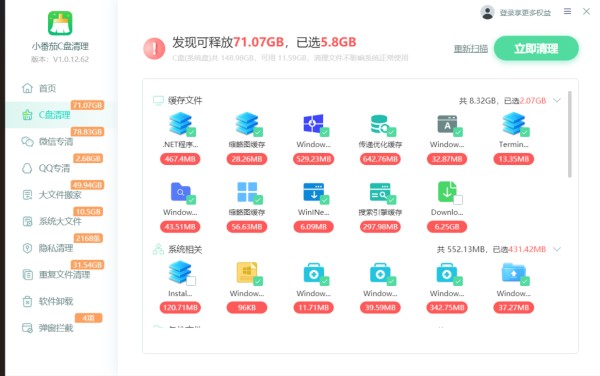Click the 传递优化缓存 database icon
This screenshot has height=376, width=600.
pyautogui.click(x=380, y=124)
